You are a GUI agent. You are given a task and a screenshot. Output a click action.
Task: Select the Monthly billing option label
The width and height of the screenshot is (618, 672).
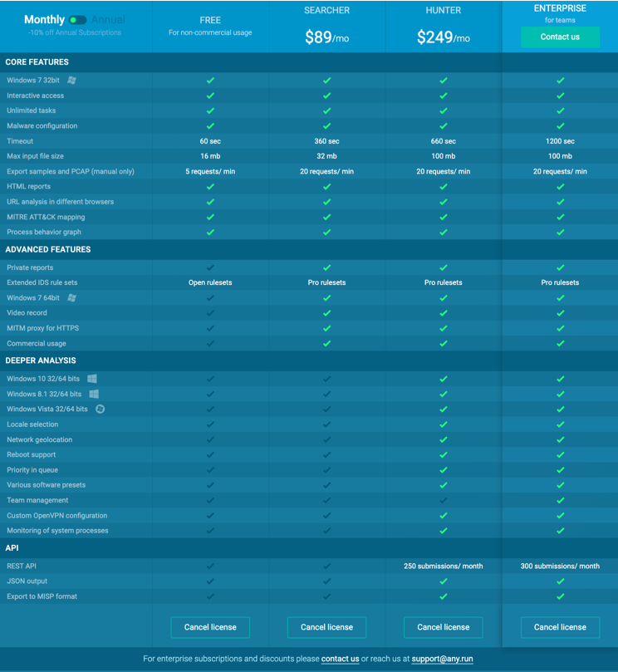point(44,20)
